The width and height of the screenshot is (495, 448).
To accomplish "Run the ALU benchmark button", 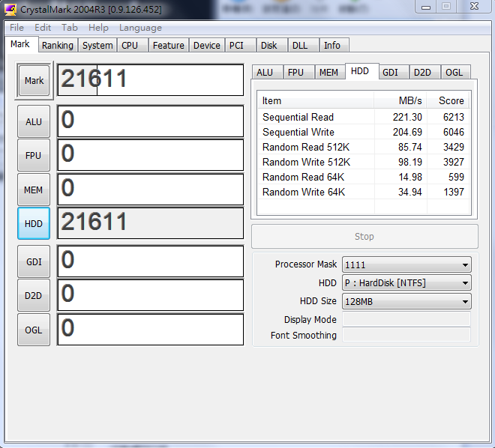I will click(x=34, y=121).
